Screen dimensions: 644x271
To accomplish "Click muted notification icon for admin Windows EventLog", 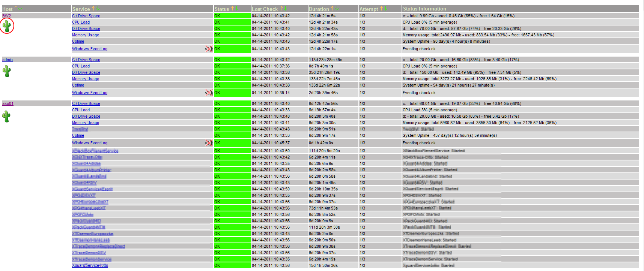I will point(209,93).
